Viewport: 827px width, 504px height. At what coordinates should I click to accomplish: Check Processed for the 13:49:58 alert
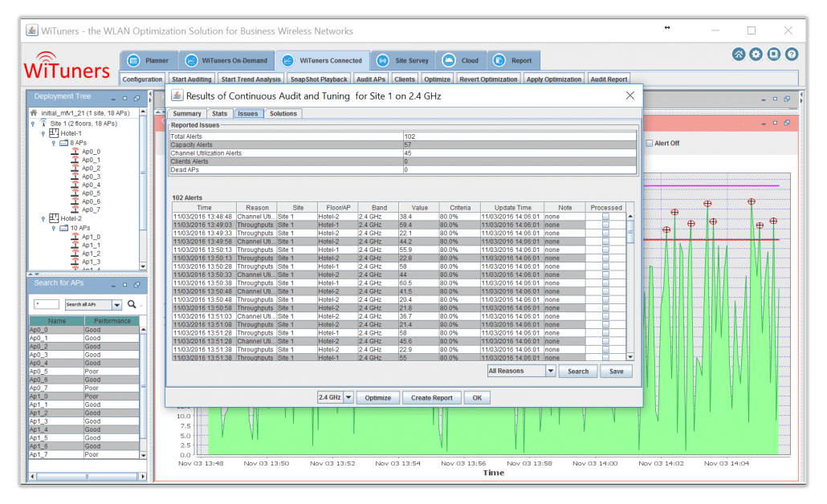coord(605,242)
